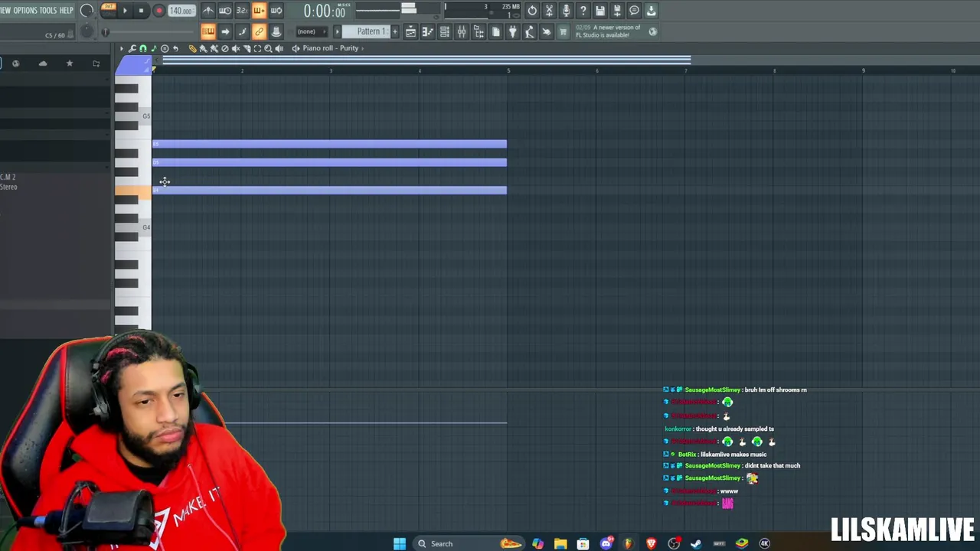This screenshot has width=980, height=551.
Task: Toggle loop recording icon
Action: 276,11
